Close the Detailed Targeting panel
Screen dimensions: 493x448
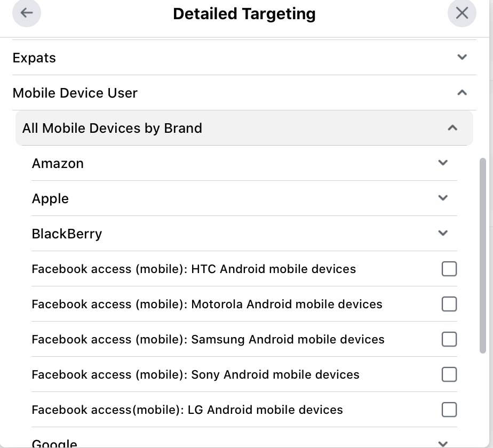pyautogui.click(x=462, y=13)
